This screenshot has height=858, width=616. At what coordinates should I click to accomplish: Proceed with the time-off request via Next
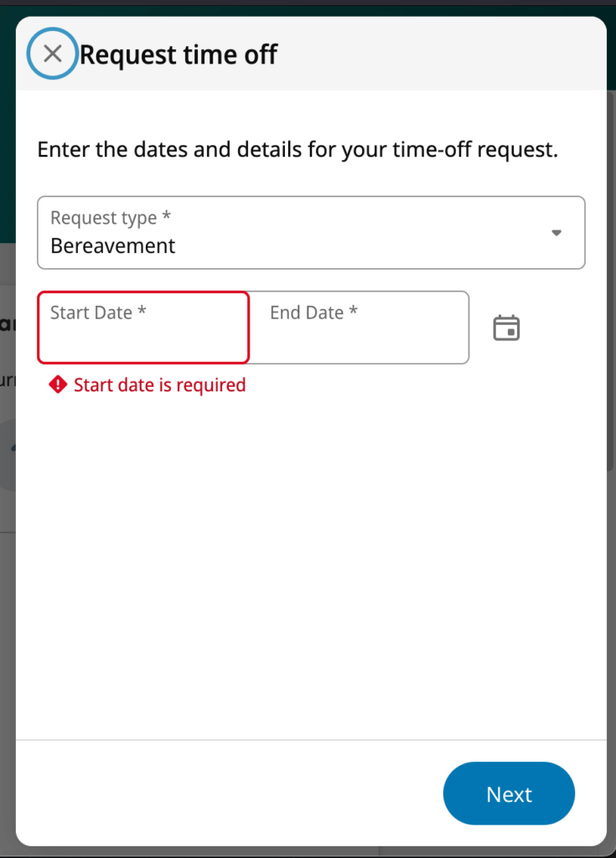tap(509, 793)
